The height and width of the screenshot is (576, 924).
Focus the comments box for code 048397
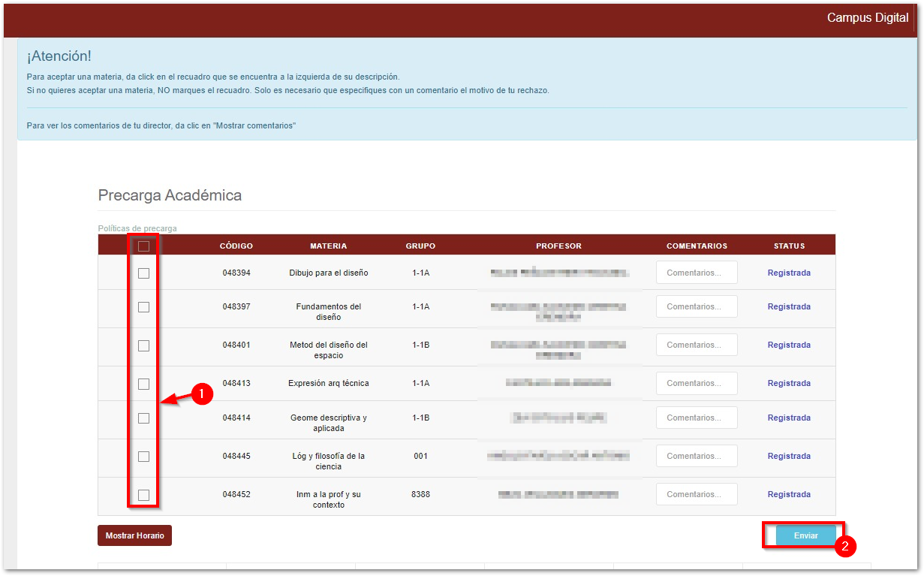[x=696, y=306]
